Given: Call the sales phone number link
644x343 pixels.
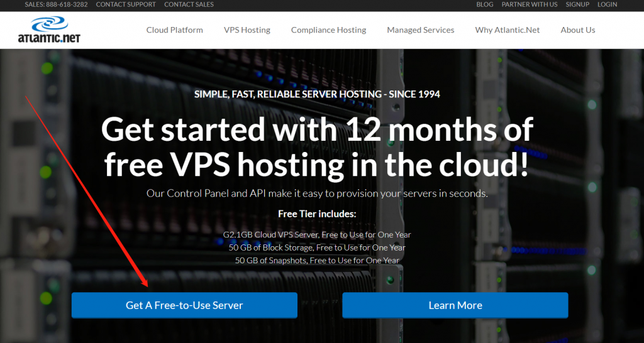Looking at the screenshot, I should click(56, 4).
